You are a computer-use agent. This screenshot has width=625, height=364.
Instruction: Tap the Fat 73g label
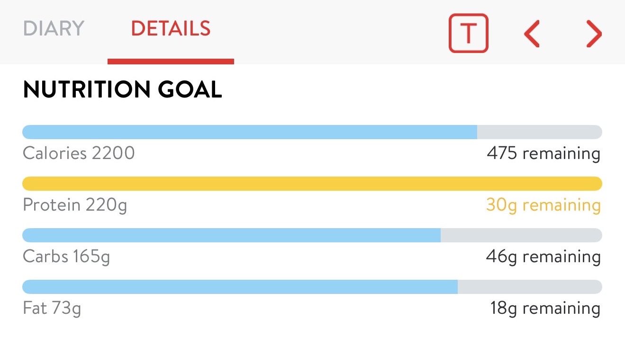click(52, 308)
